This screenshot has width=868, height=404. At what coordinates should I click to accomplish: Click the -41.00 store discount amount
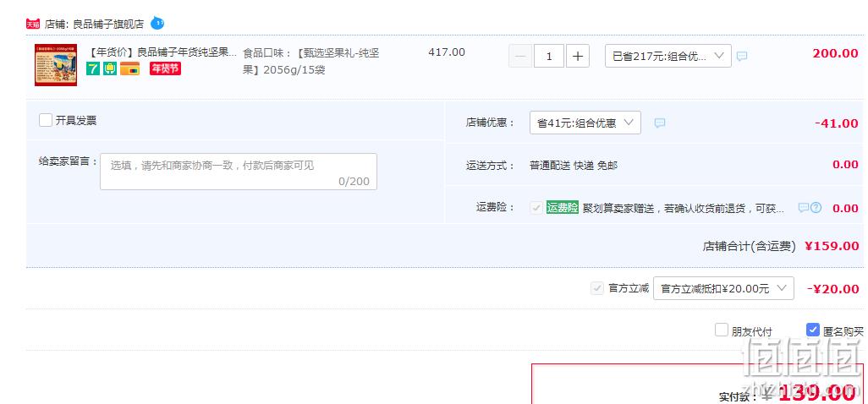point(837,123)
